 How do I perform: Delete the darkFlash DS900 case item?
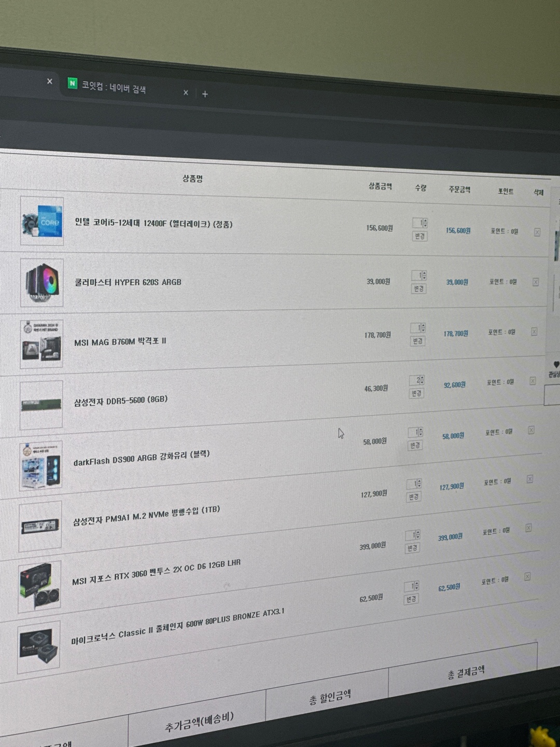(531, 430)
